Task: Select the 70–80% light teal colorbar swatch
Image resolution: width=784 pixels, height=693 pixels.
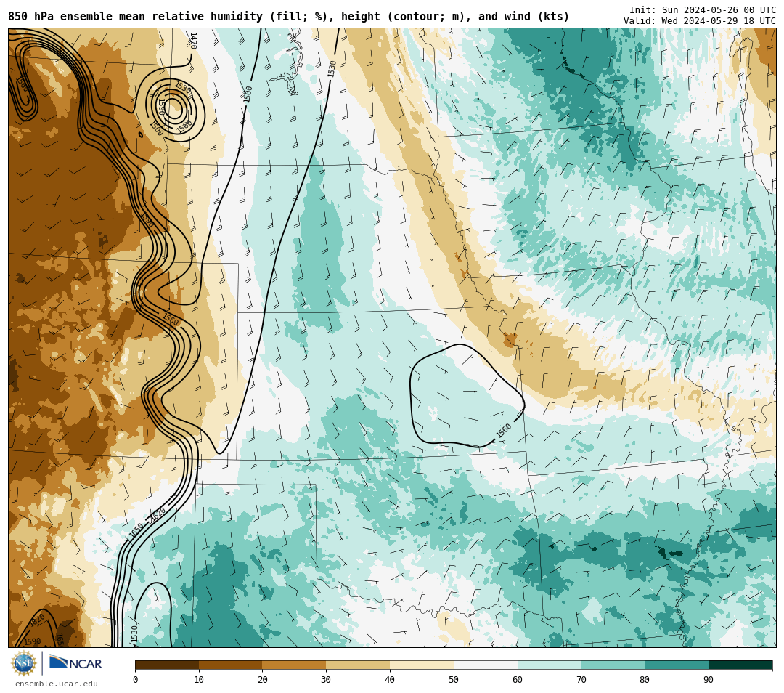Action: (613, 665)
